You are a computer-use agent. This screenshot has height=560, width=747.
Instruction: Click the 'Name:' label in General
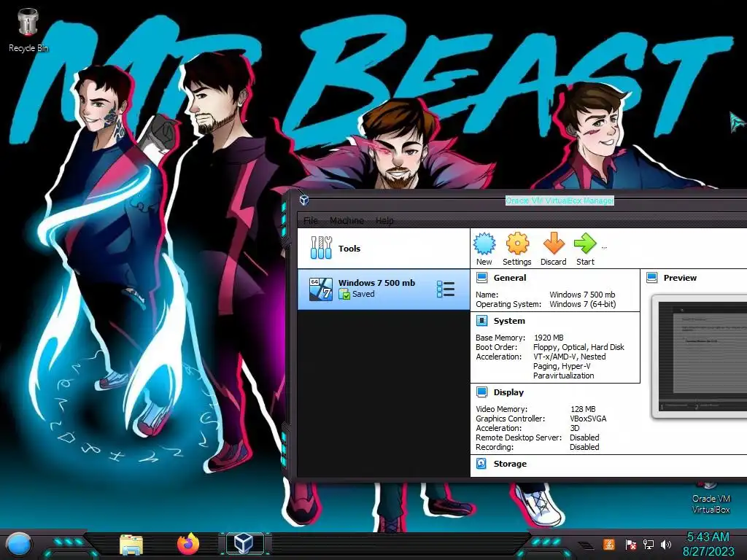487,295
